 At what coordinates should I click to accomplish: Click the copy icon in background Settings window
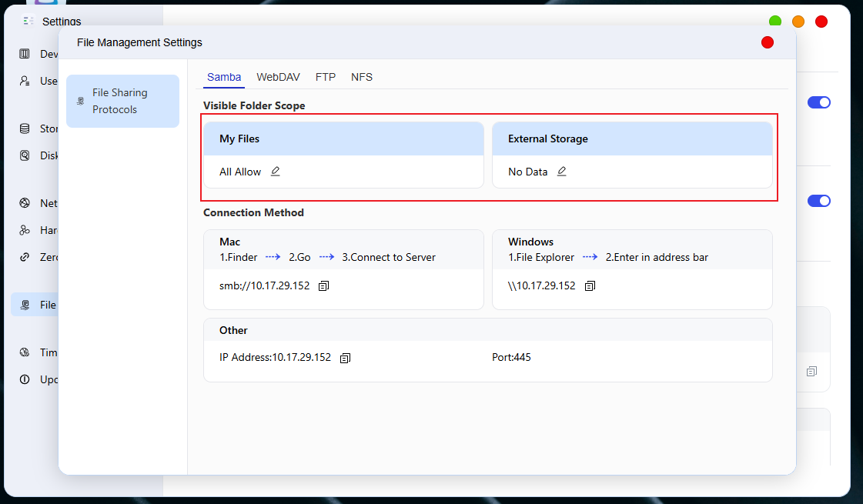812,372
